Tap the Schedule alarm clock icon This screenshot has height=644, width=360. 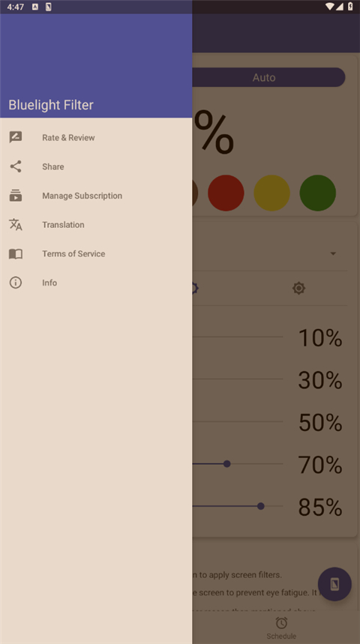[x=281, y=623]
